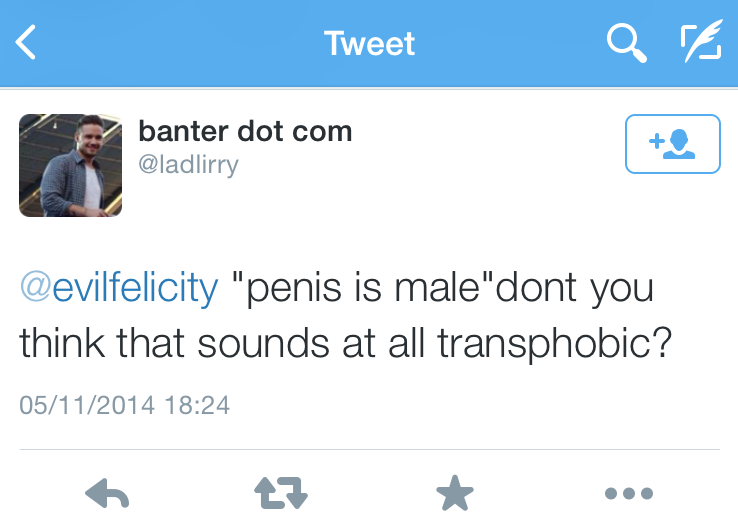
Task: Click the words "dont you" in tweet
Action: (576, 289)
